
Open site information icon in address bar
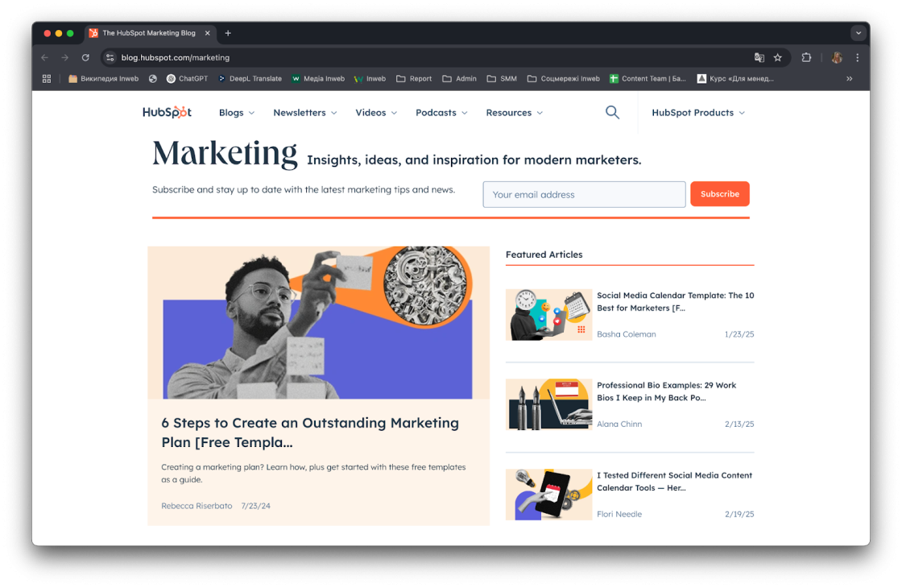click(x=110, y=57)
